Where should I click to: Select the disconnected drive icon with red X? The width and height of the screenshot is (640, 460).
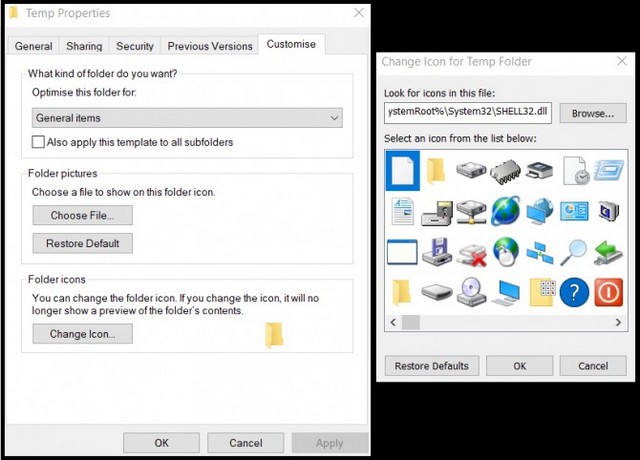[472, 255]
